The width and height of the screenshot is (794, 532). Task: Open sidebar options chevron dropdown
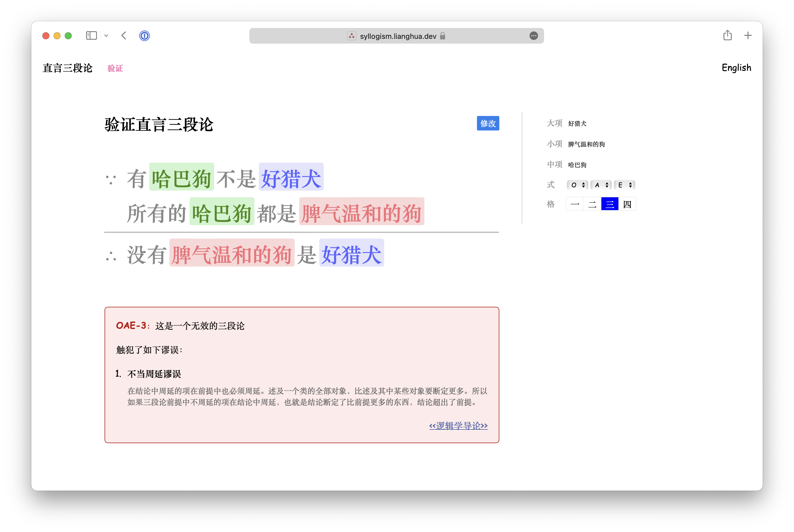[106, 36]
